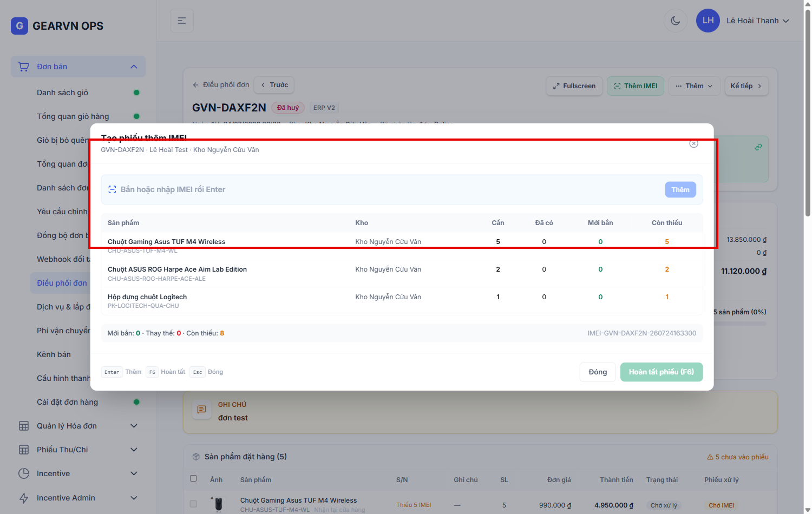Open the Thêm more-actions dropdown
The image size is (812, 514).
click(695, 86)
